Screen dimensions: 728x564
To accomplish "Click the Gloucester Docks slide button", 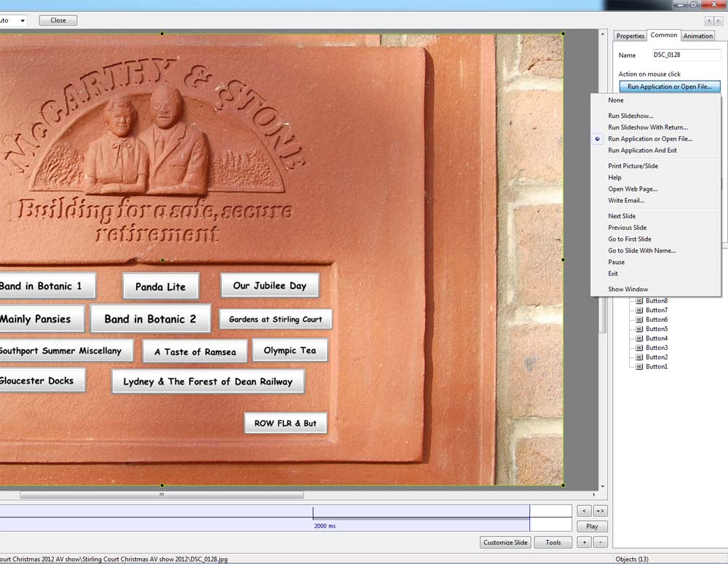I will 41,380.
